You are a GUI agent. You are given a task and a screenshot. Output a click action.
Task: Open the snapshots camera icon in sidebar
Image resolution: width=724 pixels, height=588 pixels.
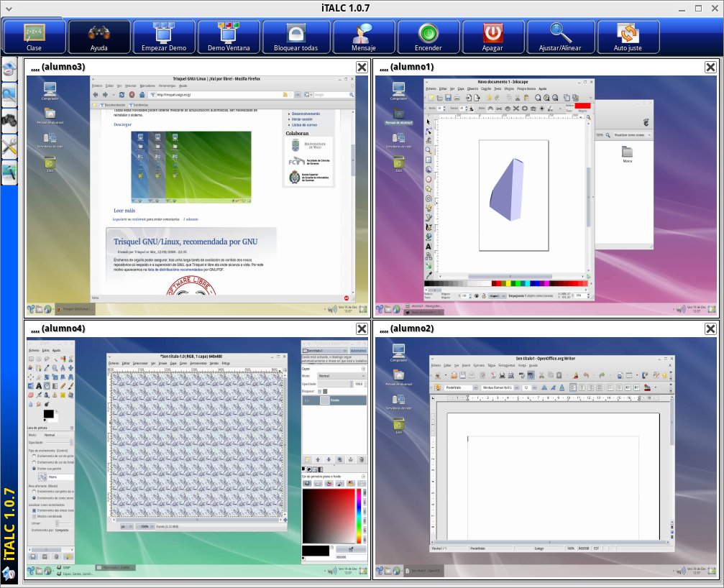point(9,121)
